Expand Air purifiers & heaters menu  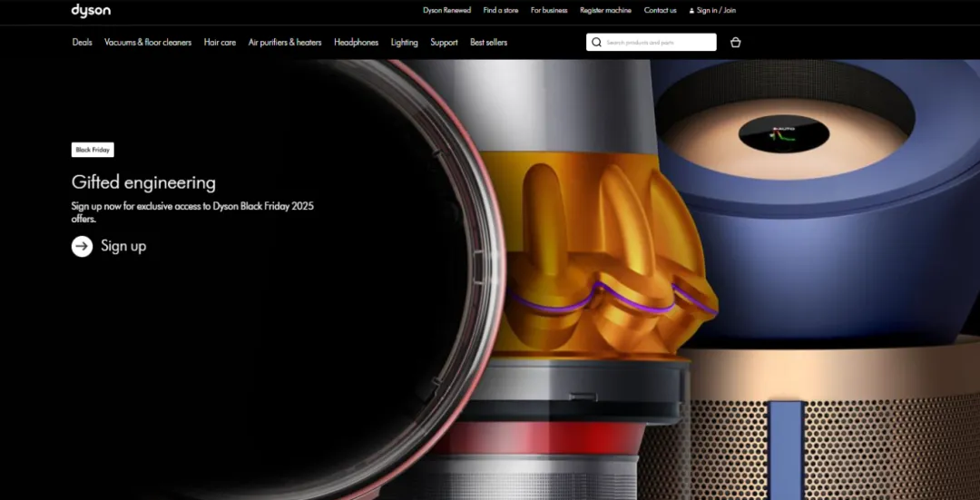pos(285,43)
